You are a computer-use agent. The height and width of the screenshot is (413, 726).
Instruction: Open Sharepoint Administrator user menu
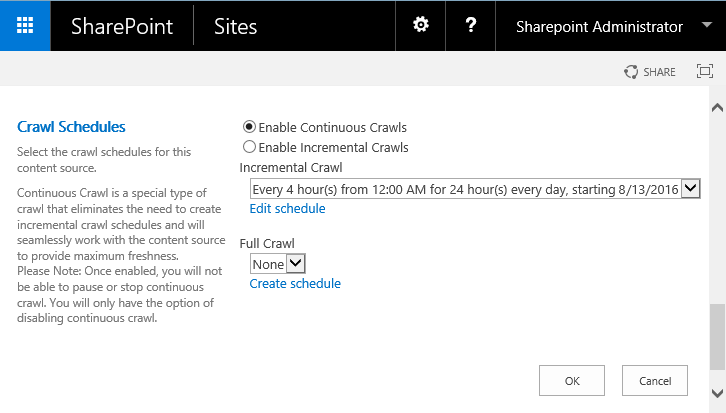(x=599, y=26)
